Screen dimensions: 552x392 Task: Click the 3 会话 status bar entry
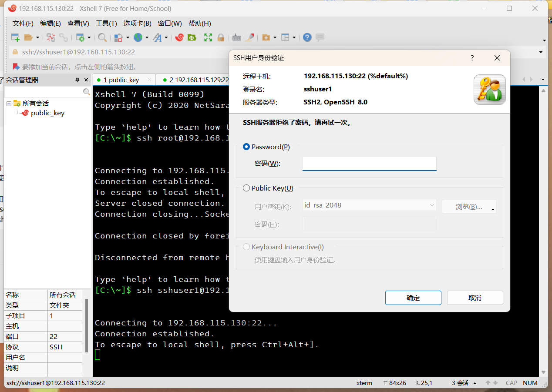tap(460, 383)
